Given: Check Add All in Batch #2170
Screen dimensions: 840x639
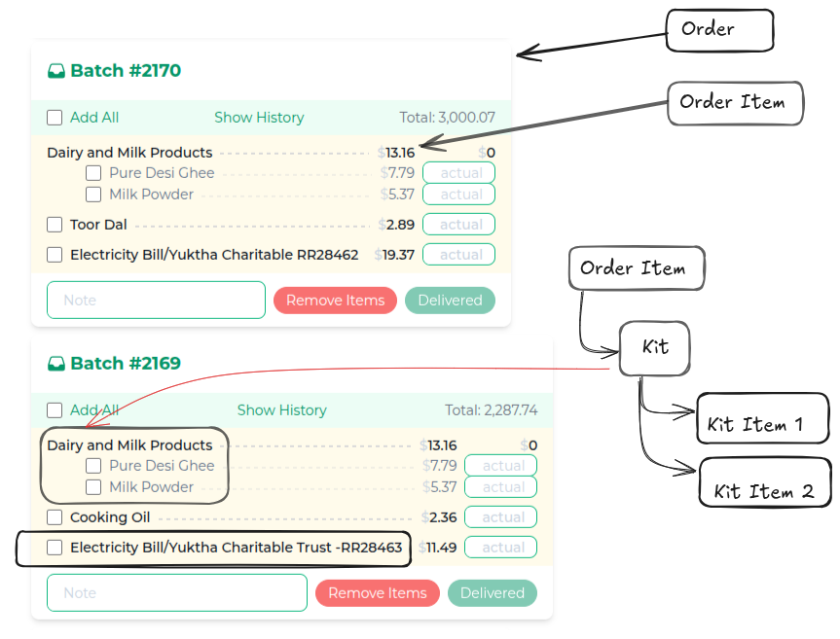Looking at the screenshot, I should click(55, 118).
